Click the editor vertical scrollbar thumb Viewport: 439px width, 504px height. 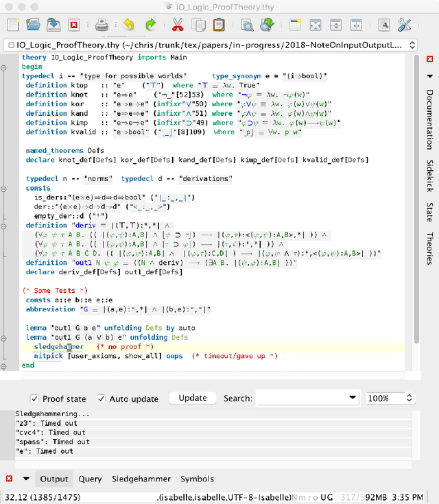click(x=416, y=200)
